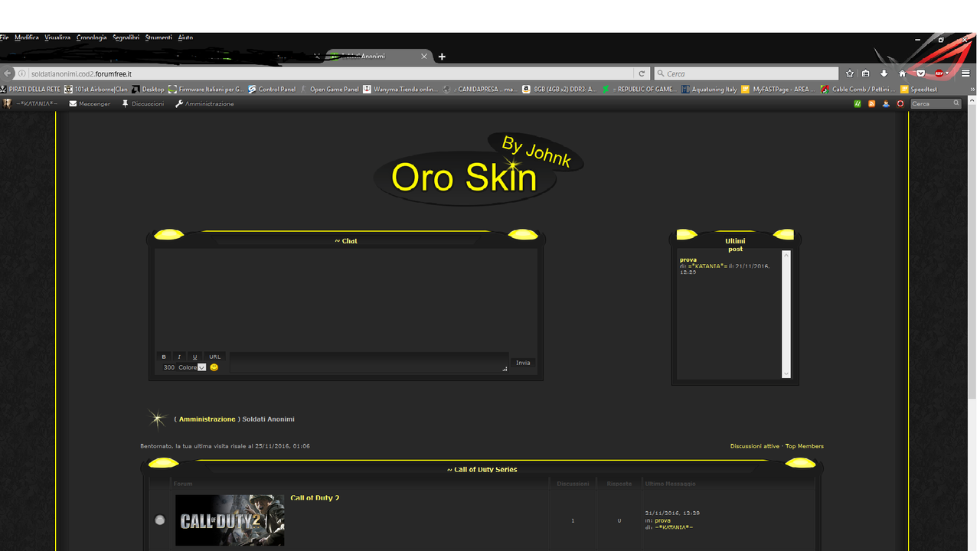Open REPUBLIC OF GAME... bookmark
This screenshot has width=980, height=551.
[638, 90]
